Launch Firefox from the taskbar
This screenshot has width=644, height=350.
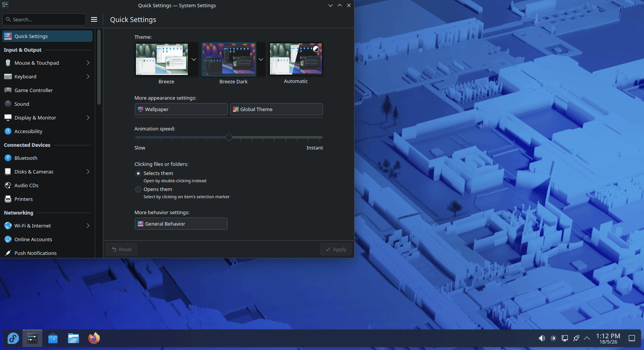94,338
